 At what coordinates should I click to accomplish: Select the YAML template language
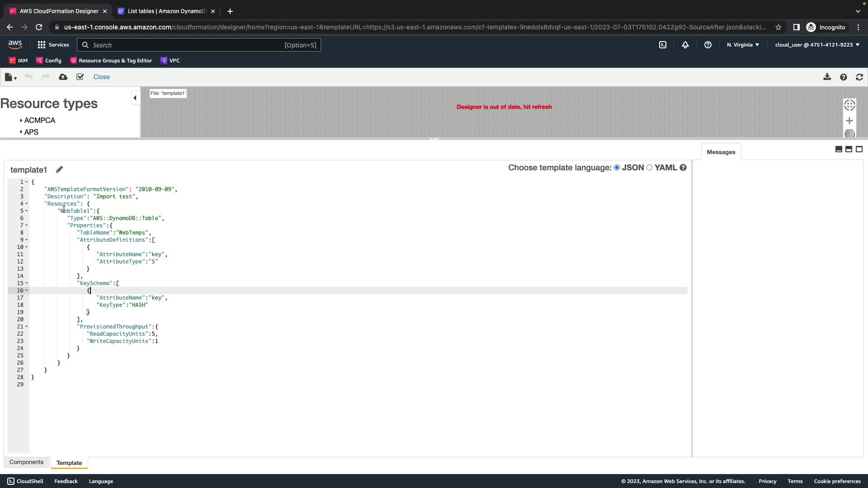pyautogui.click(x=649, y=168)
